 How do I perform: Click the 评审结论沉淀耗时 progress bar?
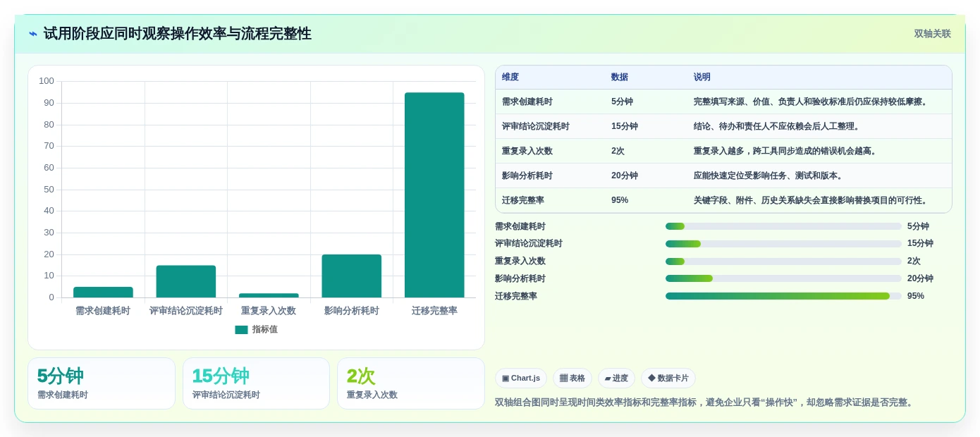coord(783,244)
